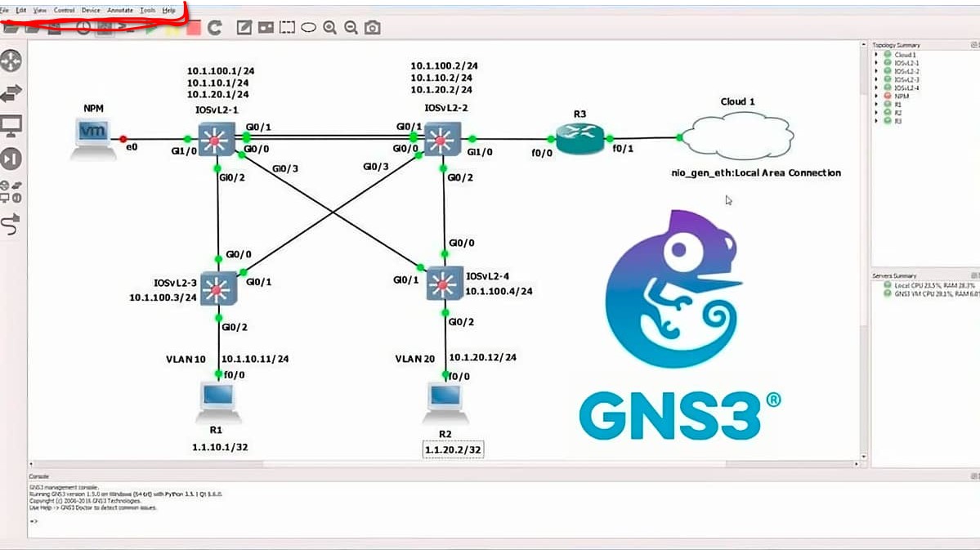Browse all devices in the sidebar

click(11, 192)
